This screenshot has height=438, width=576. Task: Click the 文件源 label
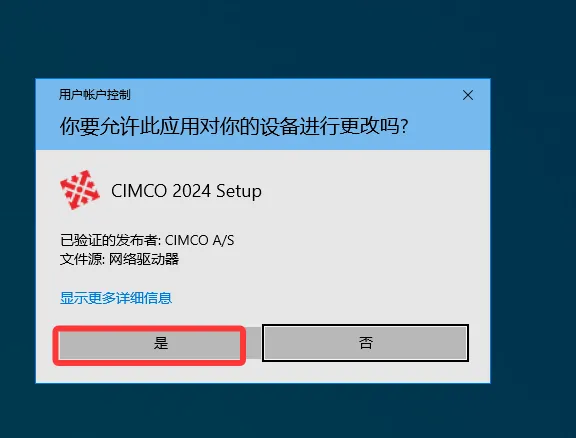[81, 259]
